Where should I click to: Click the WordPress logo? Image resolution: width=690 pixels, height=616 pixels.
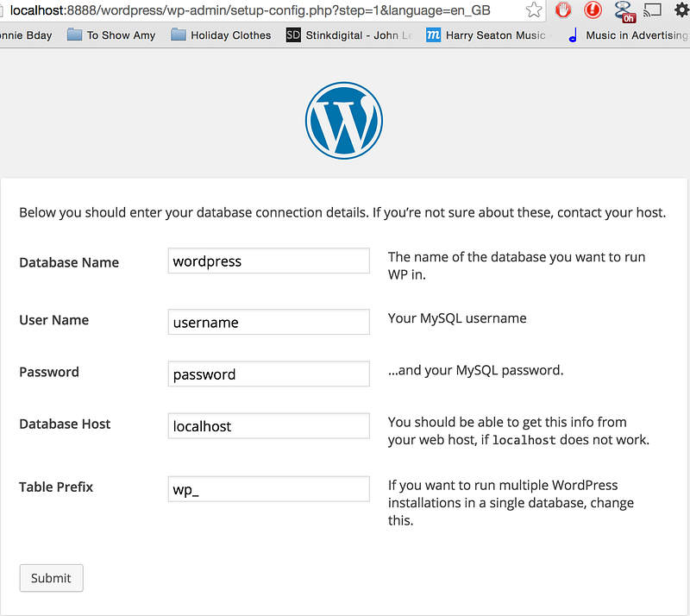point(344,121)
